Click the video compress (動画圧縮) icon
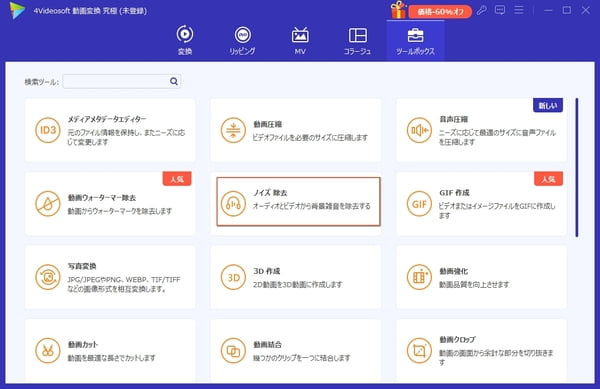 [x=233, y=130]
